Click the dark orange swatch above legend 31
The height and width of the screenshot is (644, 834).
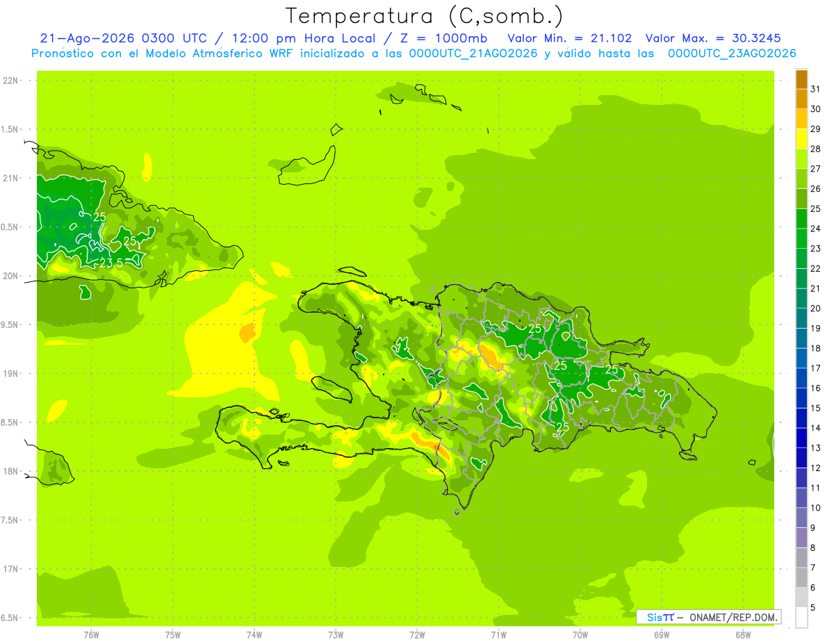801,79
